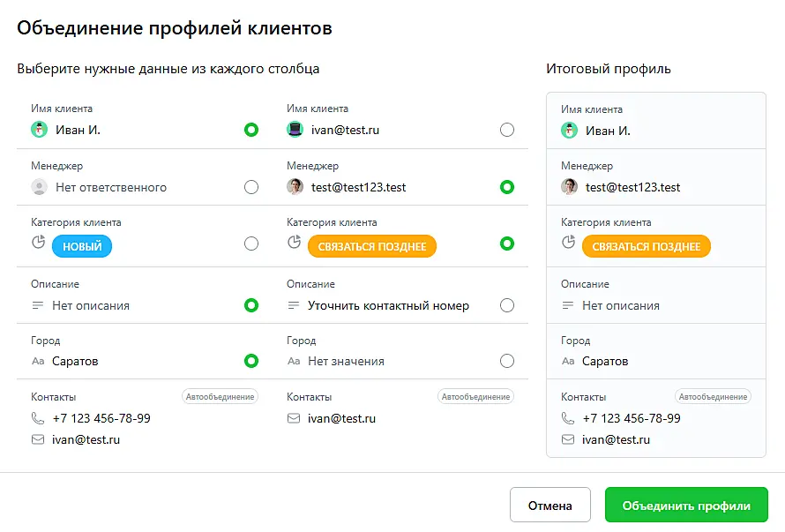The height and width of the screenshot is (532, 785).
Task: Click phone icon beside +7 123 456-78-99 in left column
Action: point(38,418)
